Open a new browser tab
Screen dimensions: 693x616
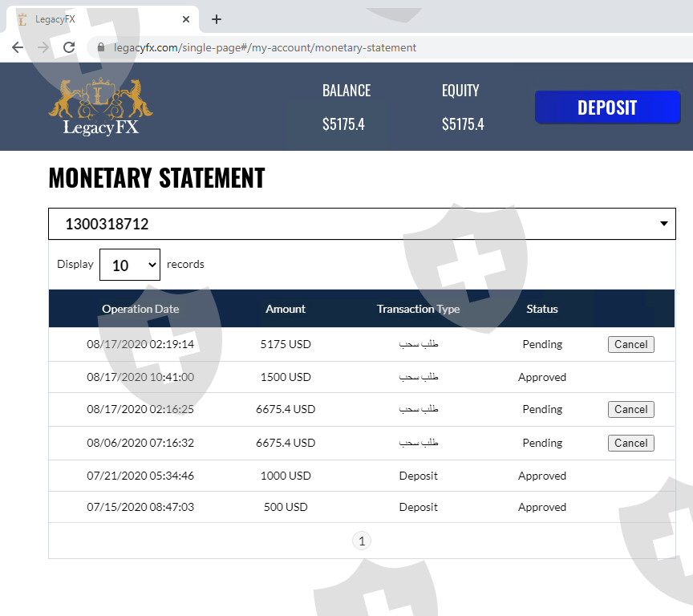217,19
